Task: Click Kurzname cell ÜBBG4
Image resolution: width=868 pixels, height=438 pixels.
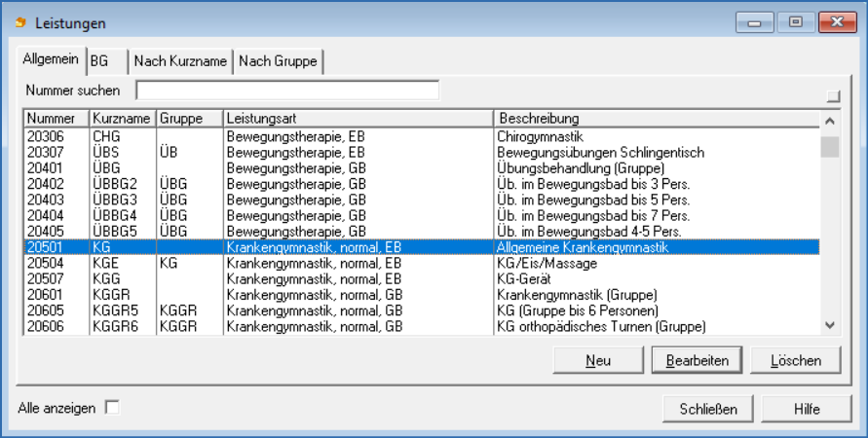Action: (115, 215)
